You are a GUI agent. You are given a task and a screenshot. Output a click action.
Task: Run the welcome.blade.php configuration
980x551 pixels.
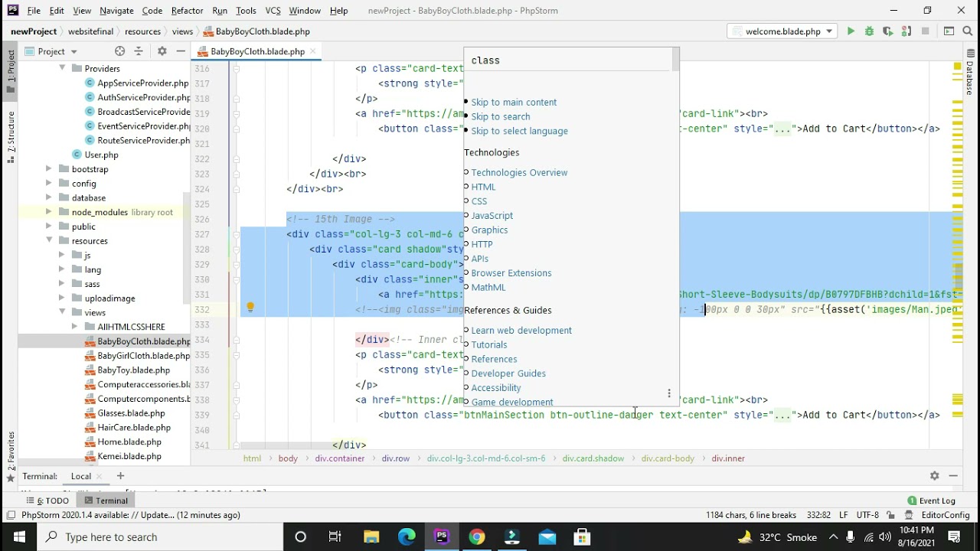click(851, 31)
